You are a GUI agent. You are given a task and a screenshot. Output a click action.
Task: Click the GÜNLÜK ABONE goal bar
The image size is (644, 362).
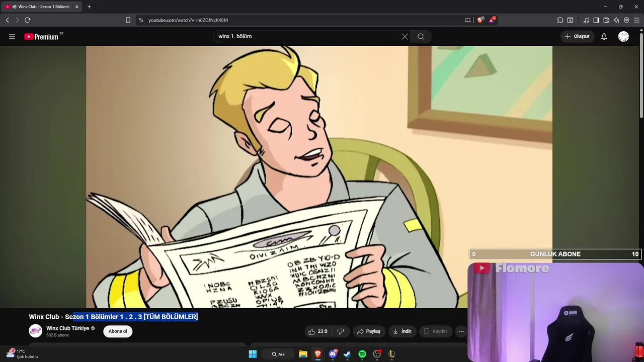[555, 254]
